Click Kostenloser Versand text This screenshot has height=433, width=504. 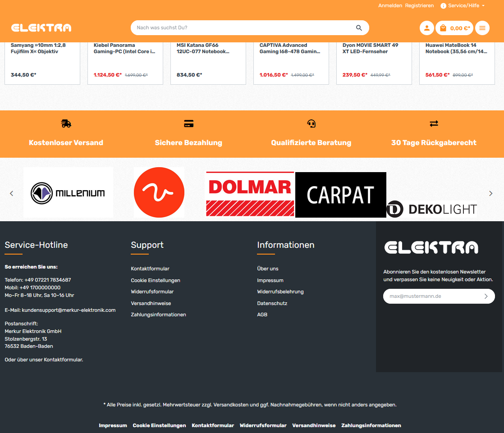tap(66, 143)
